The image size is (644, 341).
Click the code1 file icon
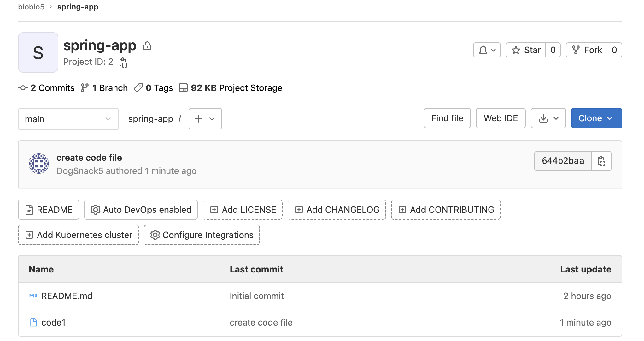click(x=33, y=322)
